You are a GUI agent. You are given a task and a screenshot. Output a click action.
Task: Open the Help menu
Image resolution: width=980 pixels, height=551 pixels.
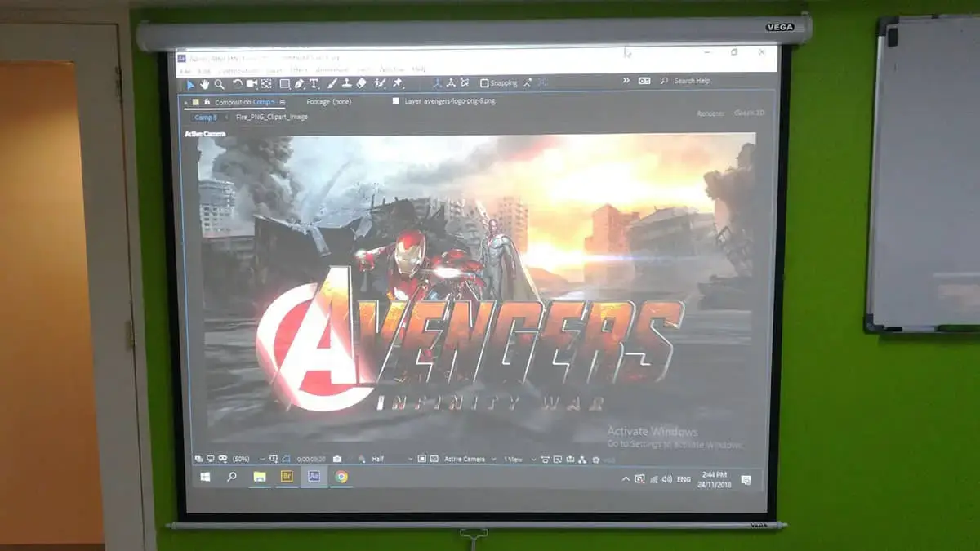pyautogui.click(x=419, y=70)
